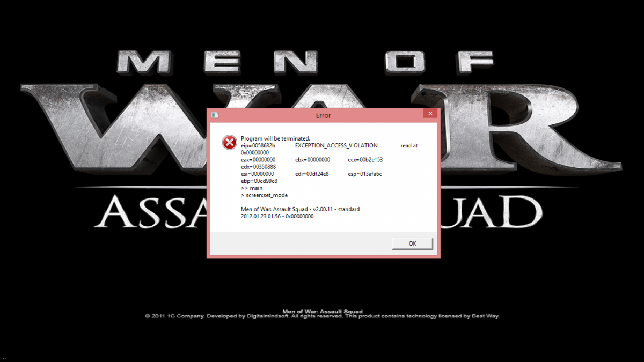Close the Error dialog with red X
The image size is (644, 362).
coord(429,113)
